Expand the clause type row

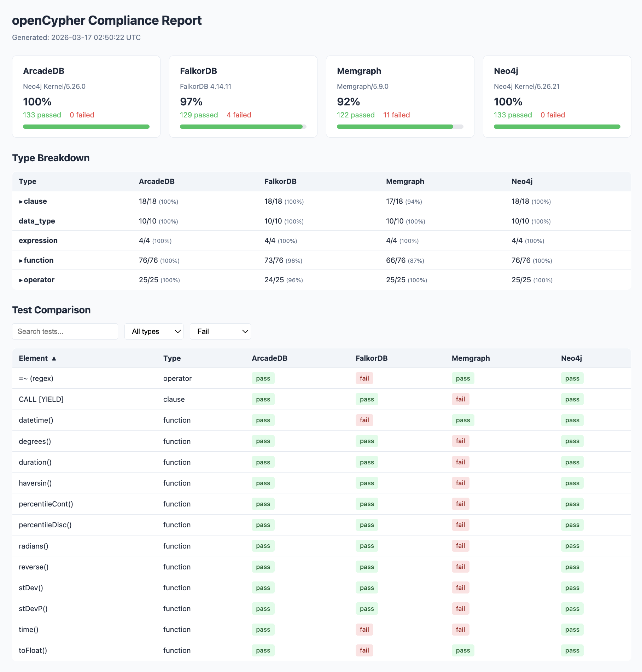point(33,201)
